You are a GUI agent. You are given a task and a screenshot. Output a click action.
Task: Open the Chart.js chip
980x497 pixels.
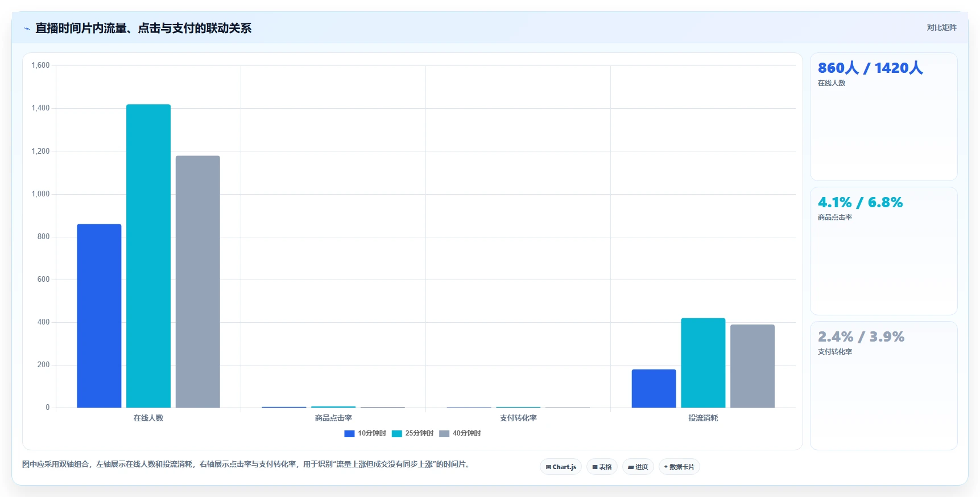coord(561,467)
